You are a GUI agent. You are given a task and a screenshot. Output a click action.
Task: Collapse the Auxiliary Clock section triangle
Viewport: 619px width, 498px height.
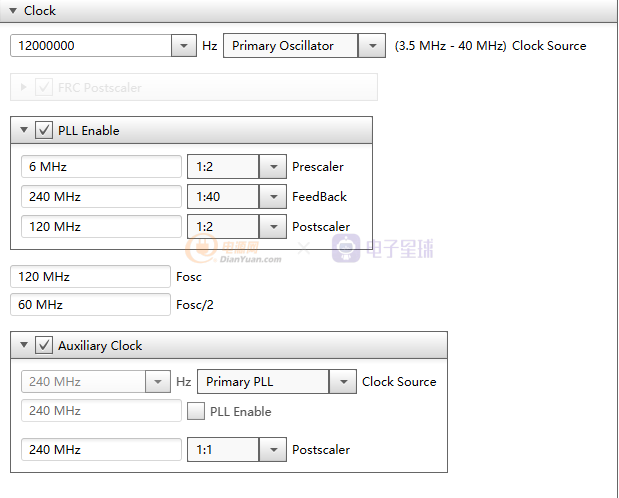pyautogui.click(x=24, y=346)
